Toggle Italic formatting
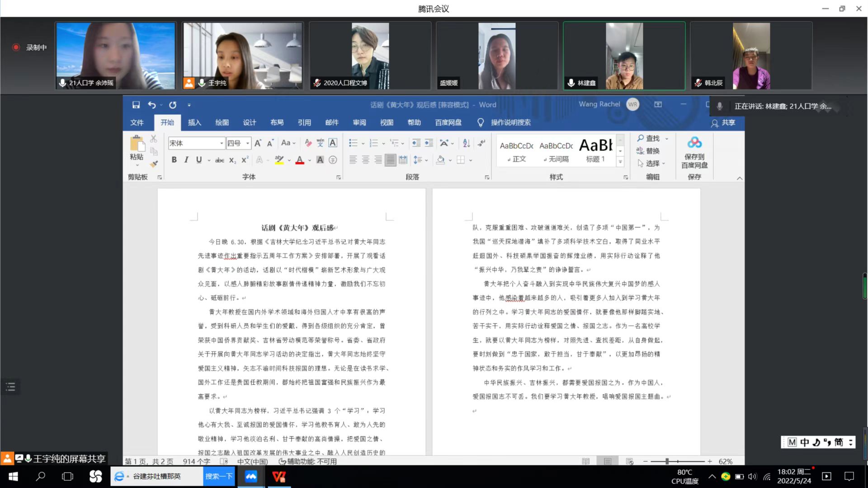The height and width of the screenshot is (488, 868). pos(186,160)
